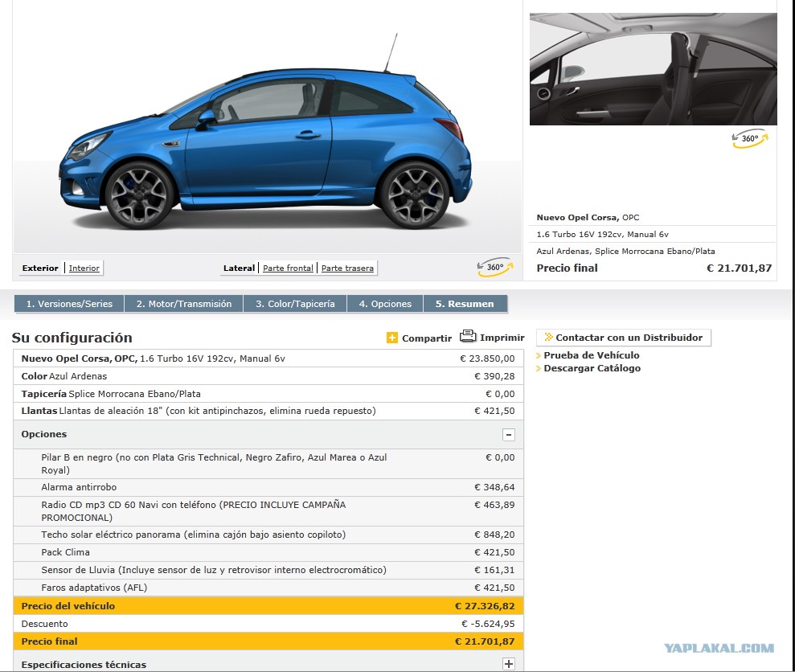Click the Faros adaptativos (AFL) row
The height and width of the screenshot is (672, 795).
point(268,588)
